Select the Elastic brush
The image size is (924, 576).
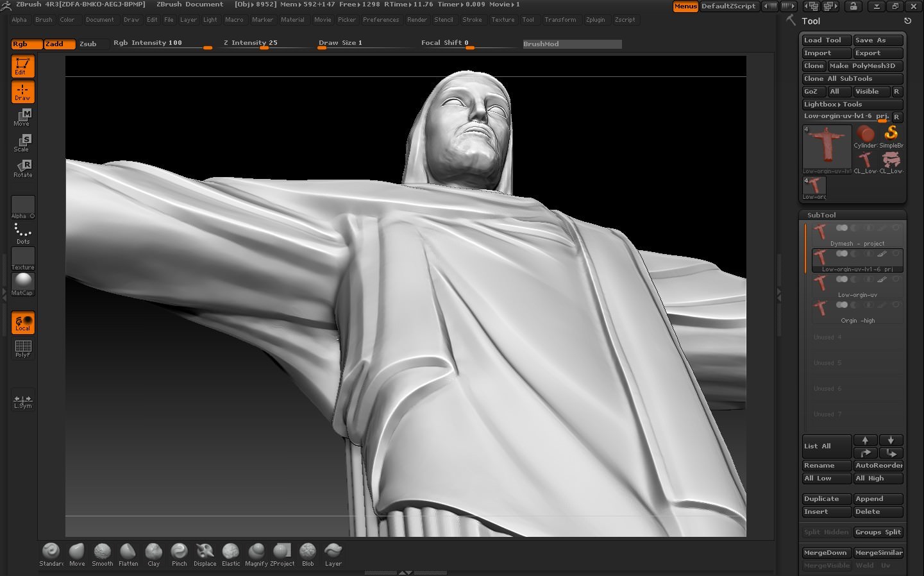pyautogui.click(x=231, y=555)
